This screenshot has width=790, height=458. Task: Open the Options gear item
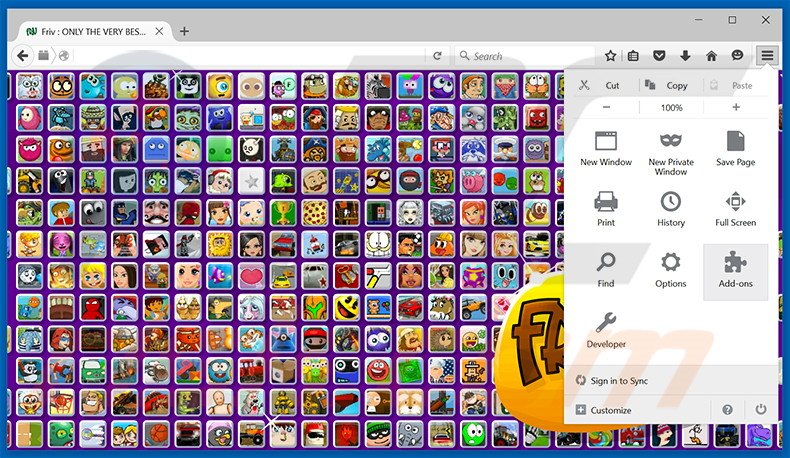671,272
